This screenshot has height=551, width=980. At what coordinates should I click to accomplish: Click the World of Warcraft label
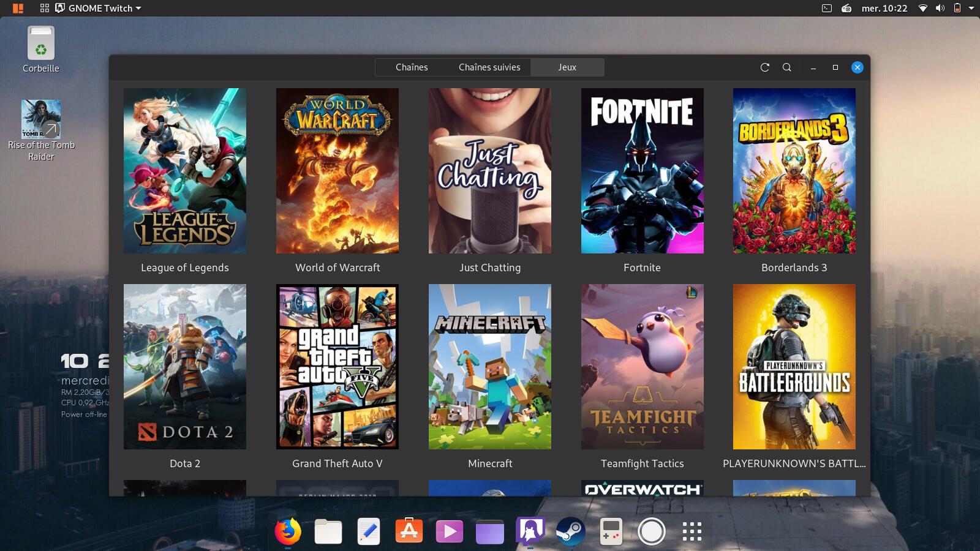coord(337,268)
